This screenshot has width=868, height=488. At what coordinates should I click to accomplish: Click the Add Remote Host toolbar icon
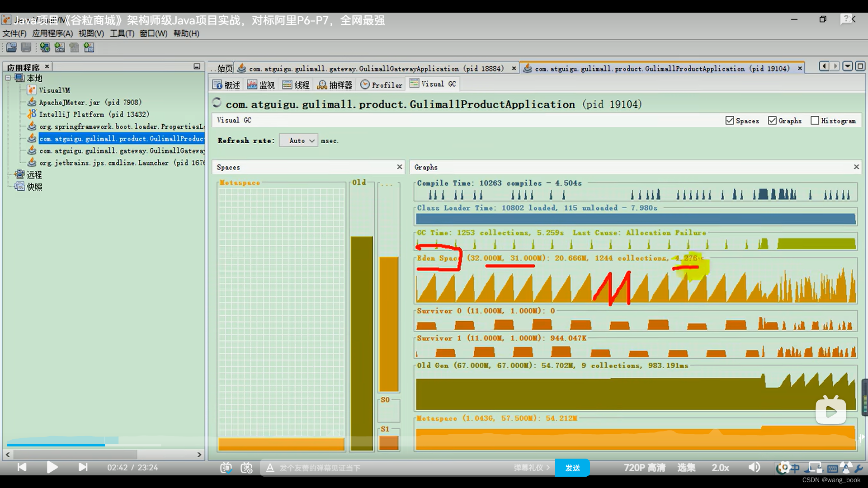pyautogui.click(x=45, y=47)
